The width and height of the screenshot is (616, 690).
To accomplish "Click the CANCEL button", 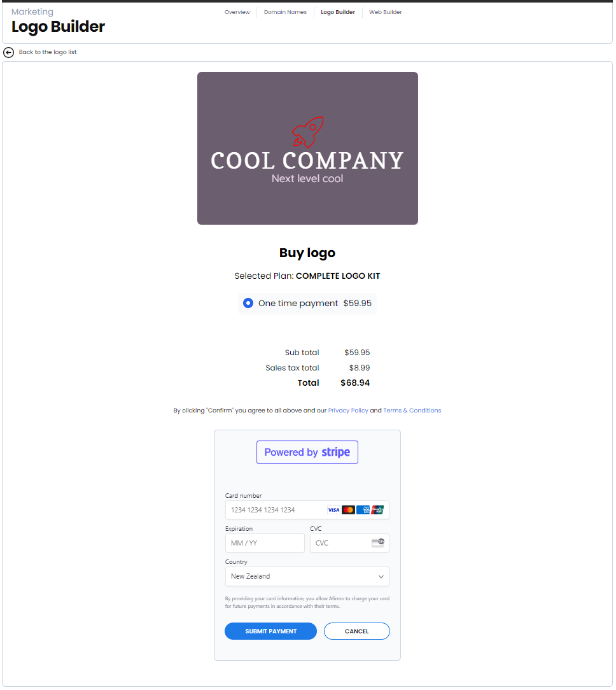I will [x=357, y=632].
